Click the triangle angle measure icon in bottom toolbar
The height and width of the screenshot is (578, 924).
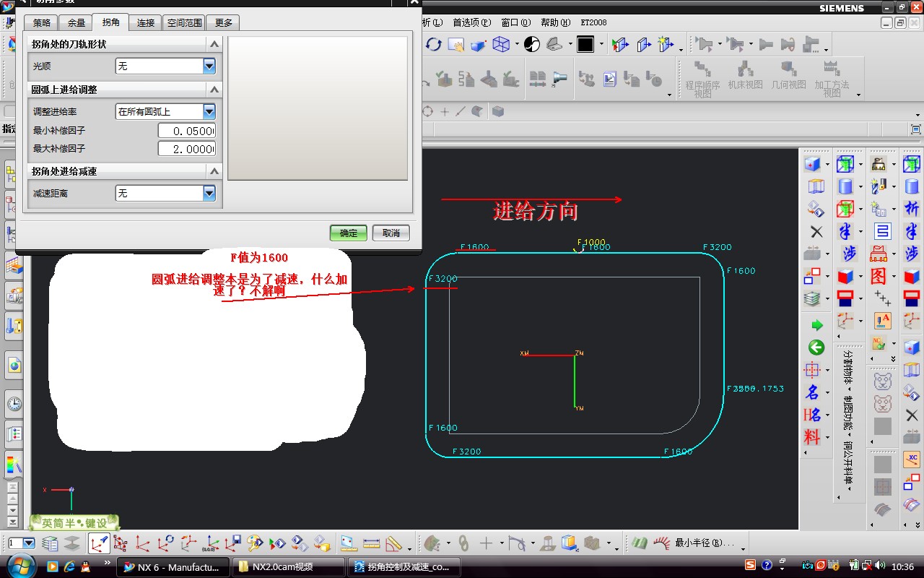click(x=394, y=543)
